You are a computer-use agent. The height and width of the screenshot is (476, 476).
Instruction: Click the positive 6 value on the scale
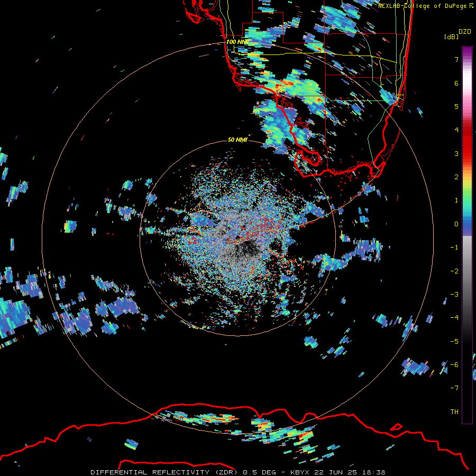(456, 83)
